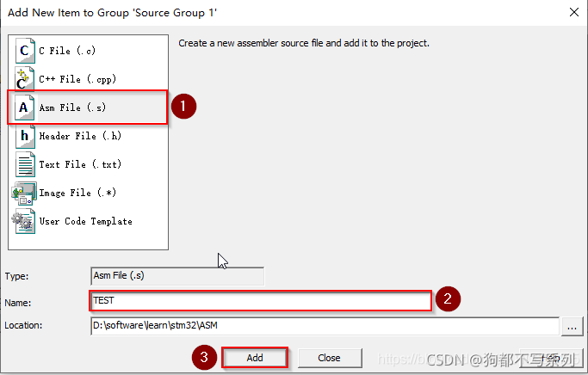
Task: Click the read-only Type field
Action: pos(177,276)
